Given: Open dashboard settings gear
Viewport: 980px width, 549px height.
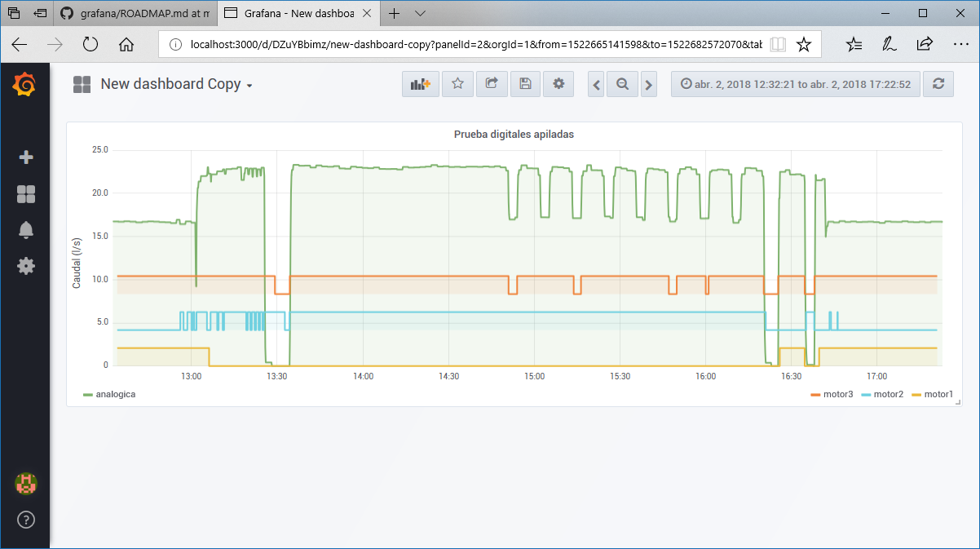Looking at the screenshot, I should point(558,83).
